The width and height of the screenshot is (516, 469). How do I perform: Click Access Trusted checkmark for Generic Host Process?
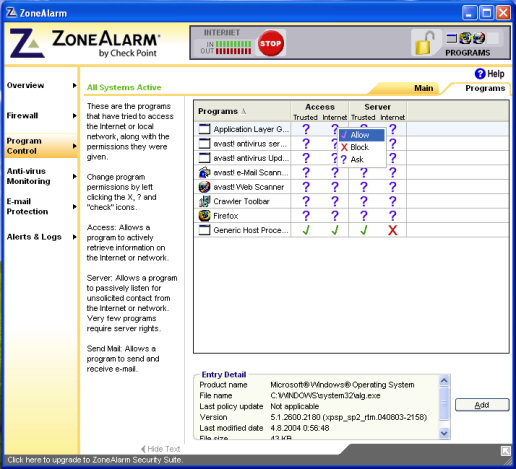coord(306,230)
